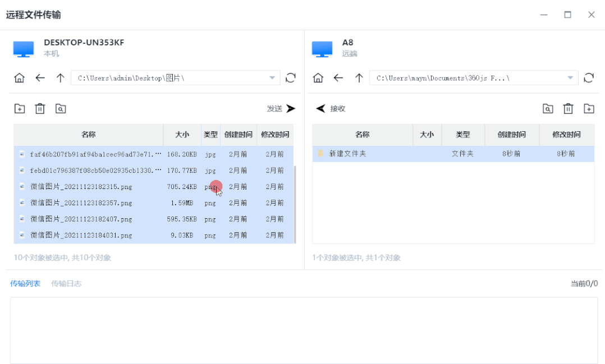
Task: Select the file 微信图片_20211123182357.png
Action: (84, 202)
